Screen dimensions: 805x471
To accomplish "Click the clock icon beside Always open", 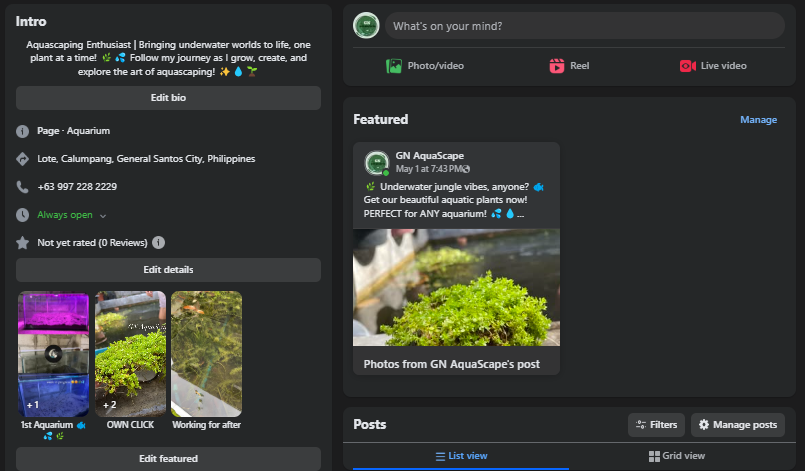I will (x=23, y=215).
